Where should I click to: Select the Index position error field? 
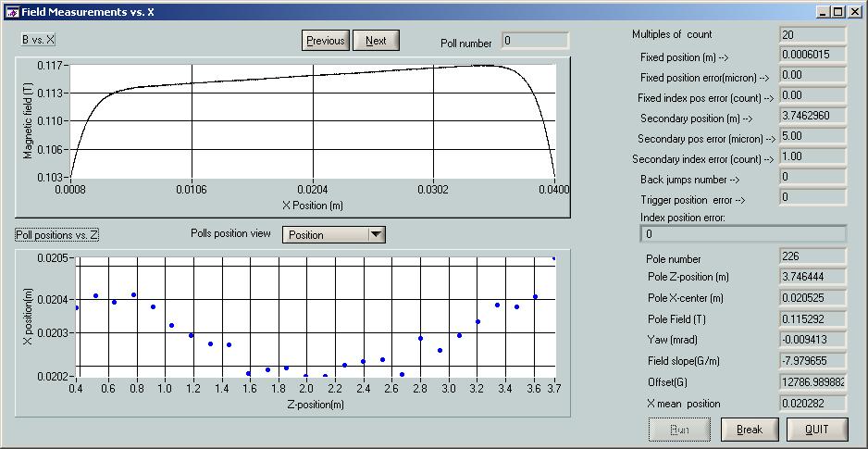point(743,234)
